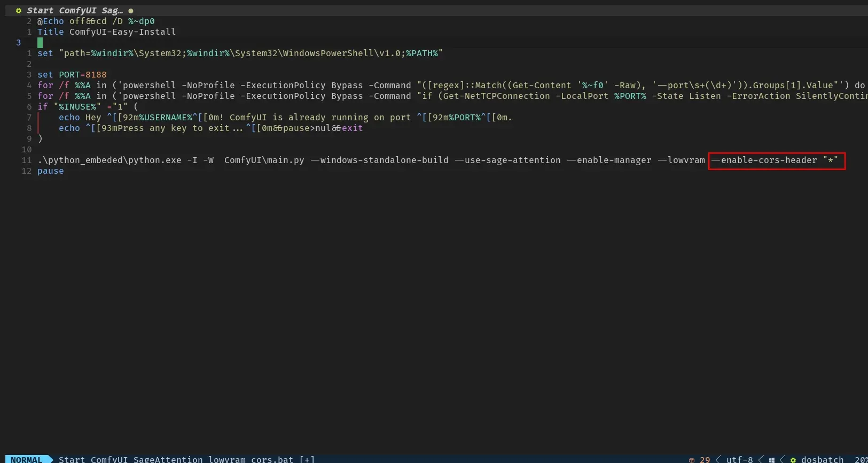Click the '--enable-cors-header' argument text
This screenshot has height=463, width=868.
tap(764, 160)
